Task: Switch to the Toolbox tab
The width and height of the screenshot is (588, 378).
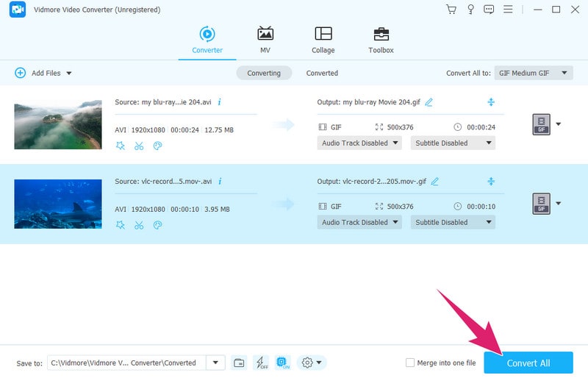Action: tap(381, 40)
